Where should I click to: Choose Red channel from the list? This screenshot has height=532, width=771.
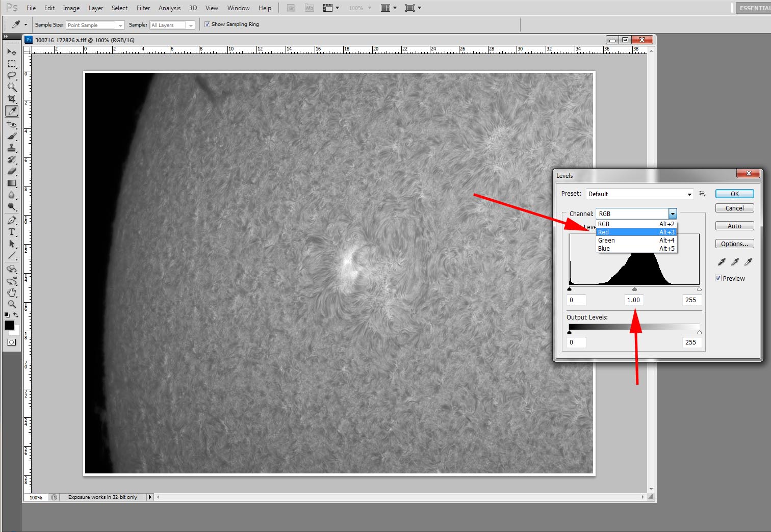coord(636,232)
